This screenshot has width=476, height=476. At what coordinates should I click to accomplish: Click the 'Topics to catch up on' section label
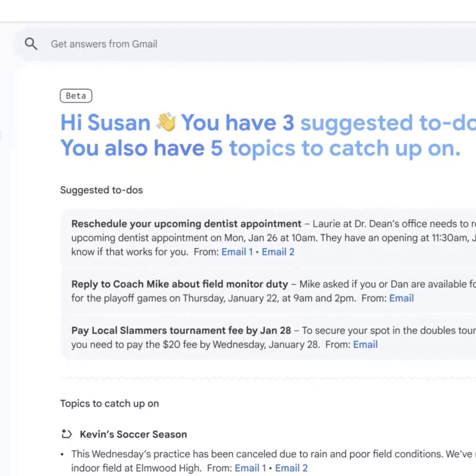coord(109,403)
